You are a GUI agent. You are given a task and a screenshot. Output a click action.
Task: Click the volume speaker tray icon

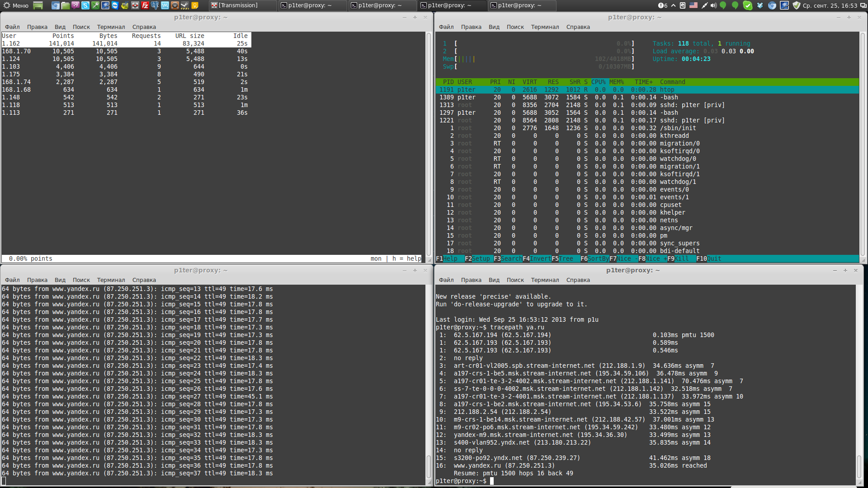[x=713, y=5]
